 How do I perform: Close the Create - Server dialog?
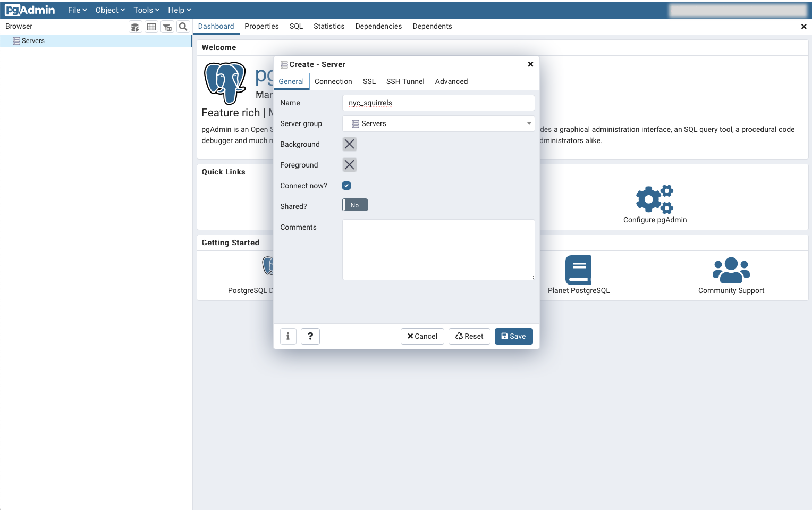click(530, 64)
